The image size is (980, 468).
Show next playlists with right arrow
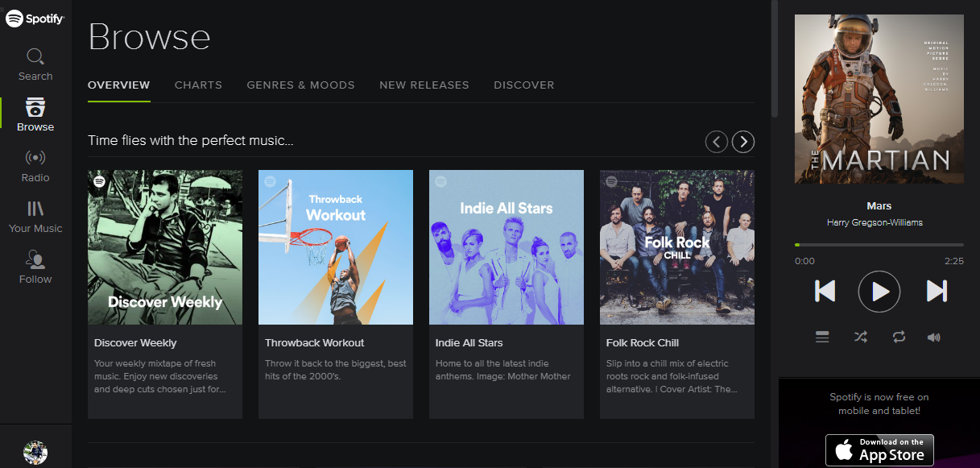743,142
